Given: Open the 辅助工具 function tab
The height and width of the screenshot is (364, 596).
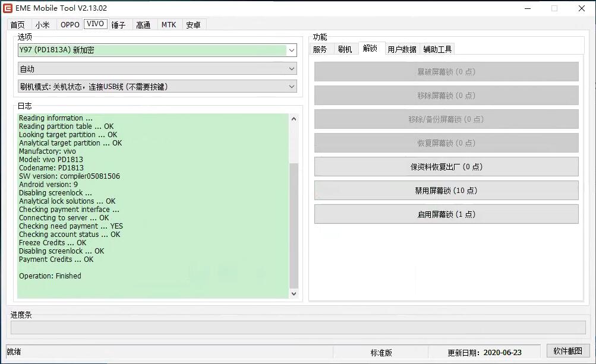Looking at the screenshot, I should (437, 49).
